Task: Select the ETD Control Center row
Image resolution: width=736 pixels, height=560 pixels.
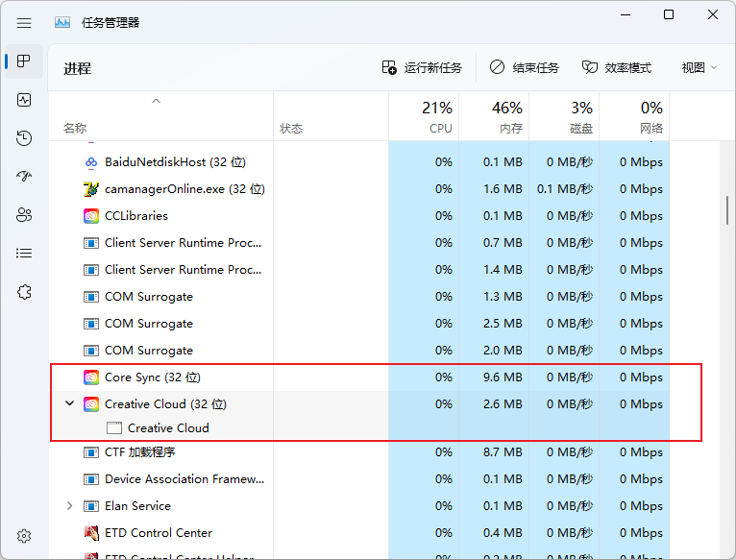Action: [359, 533]
